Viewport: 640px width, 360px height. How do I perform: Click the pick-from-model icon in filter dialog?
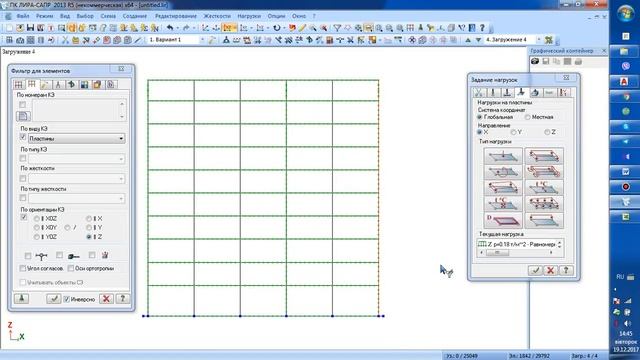22,298
